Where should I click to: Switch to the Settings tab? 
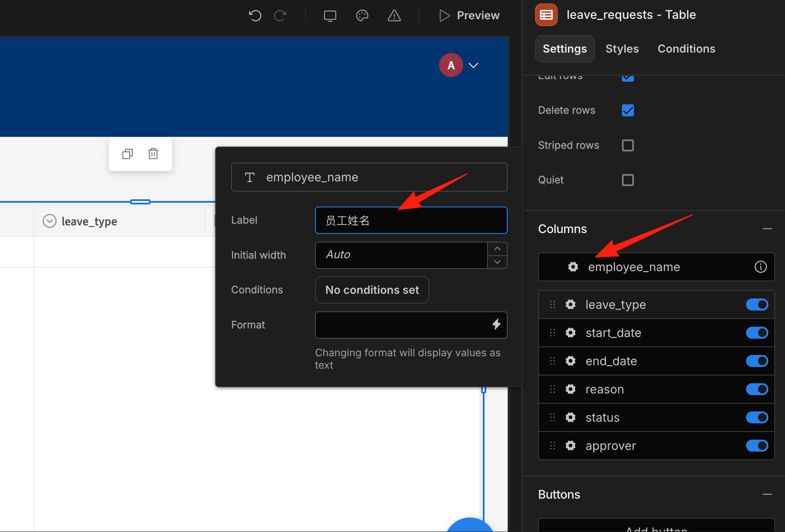(565, 49)
